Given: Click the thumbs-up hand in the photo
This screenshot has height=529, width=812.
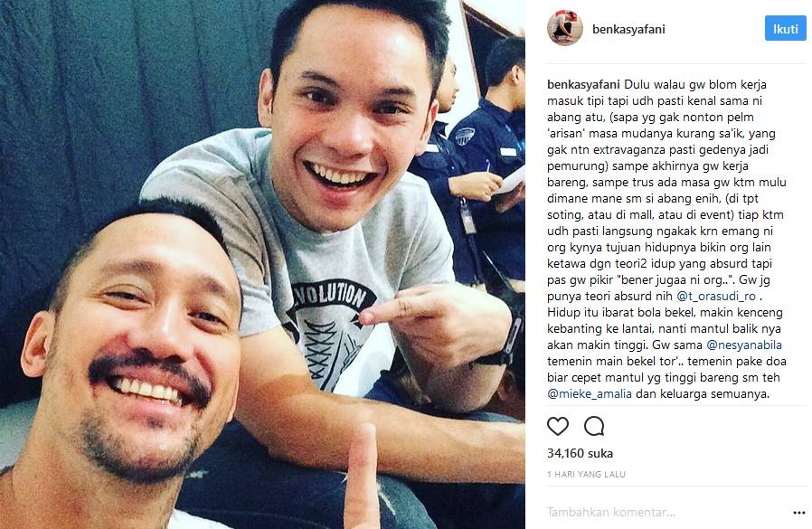Looking at the screenshot, I should click(x=362, y=477).
